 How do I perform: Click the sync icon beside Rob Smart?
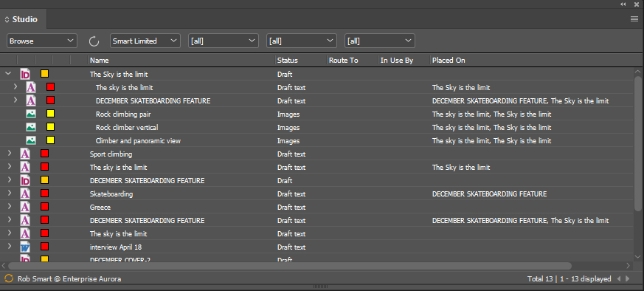click(x=9, y=278)
